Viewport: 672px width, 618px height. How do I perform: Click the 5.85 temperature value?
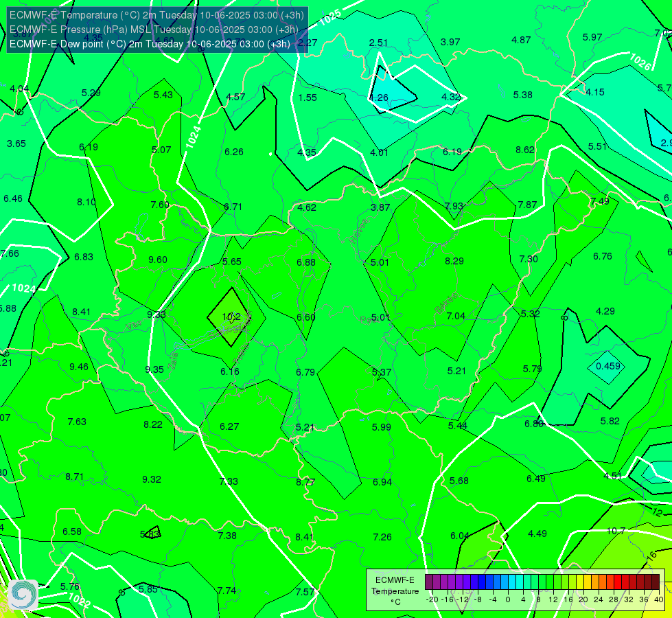pyautogui.click(x=148, y=590)
